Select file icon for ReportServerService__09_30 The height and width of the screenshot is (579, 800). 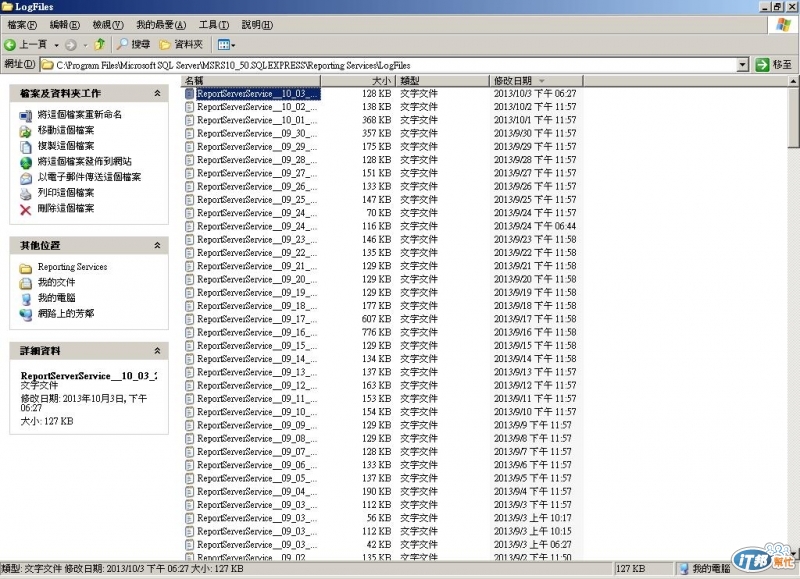189,133
